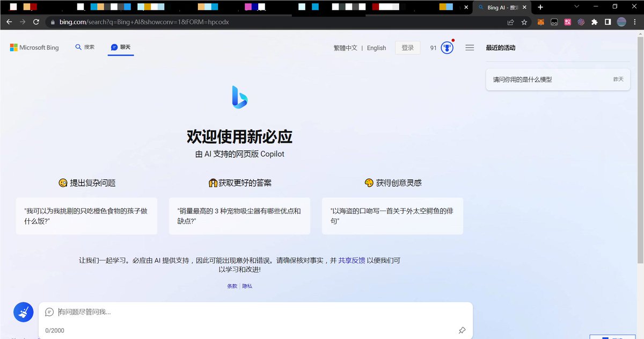The width and height of the screenshot is (644, 339).
Task: Open the MetaMask fox extension
Action: point(541,22)
